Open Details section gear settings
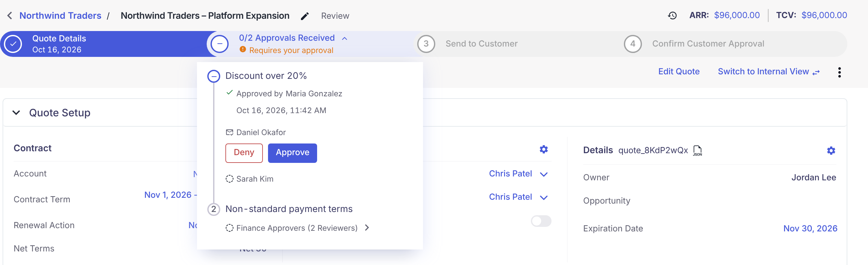Screen dimensions: 868x265 (x=831, y=150)
